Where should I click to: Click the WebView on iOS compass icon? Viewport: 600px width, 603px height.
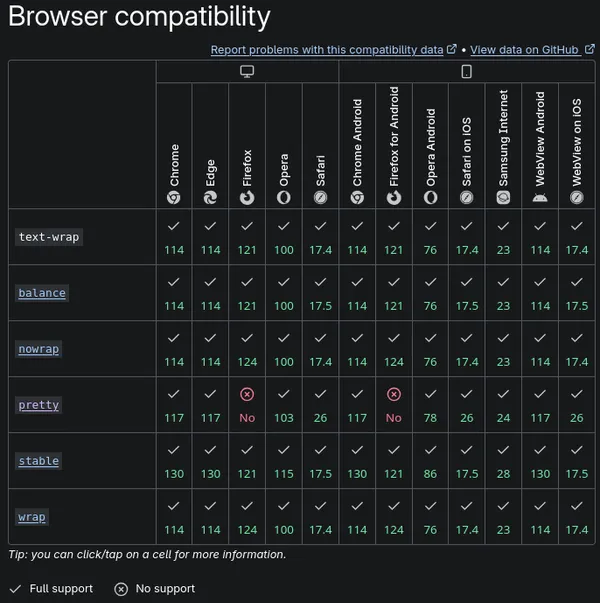click(x=577, y=198)
